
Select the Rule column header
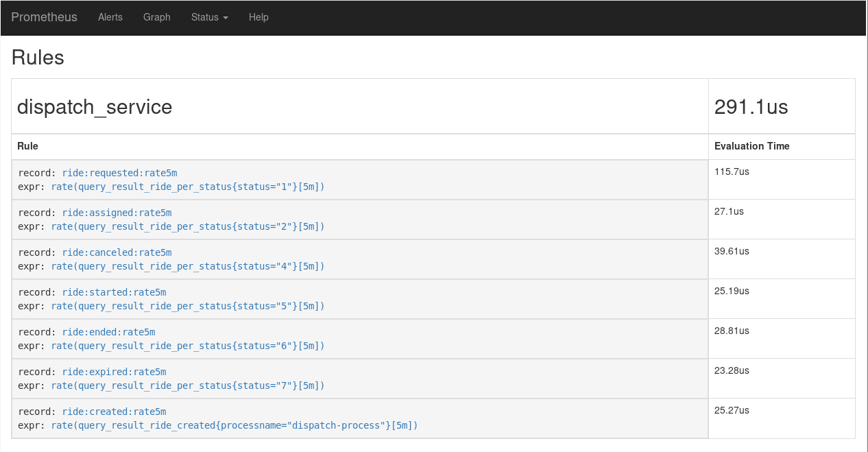[x=27, y=146]
